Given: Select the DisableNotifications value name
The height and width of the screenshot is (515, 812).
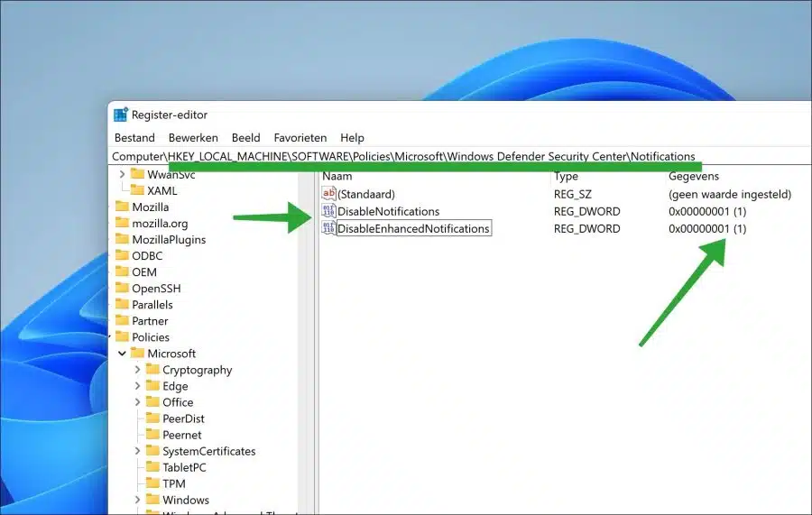Looking at the screenshot, I should (388, 211).
